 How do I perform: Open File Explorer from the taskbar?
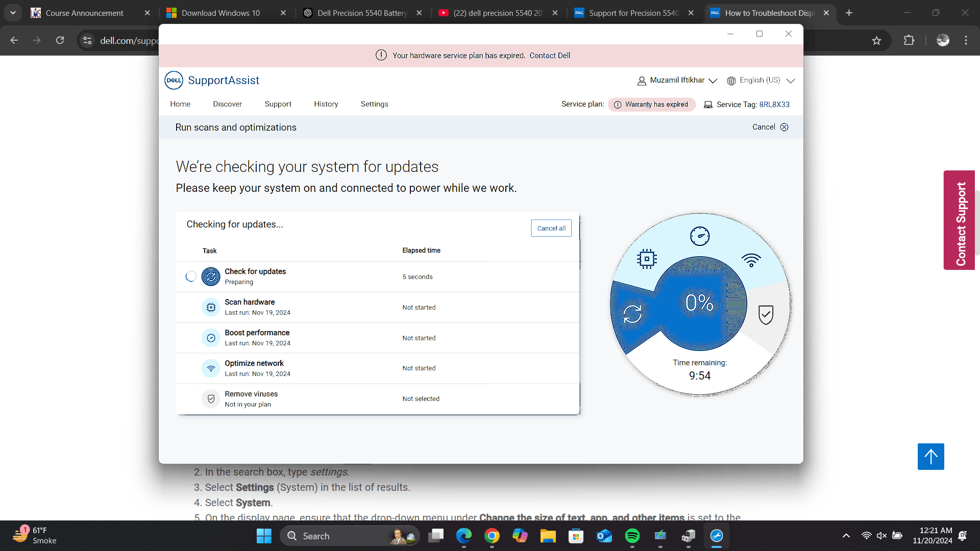pyautogui.click(x=548, y=536)
